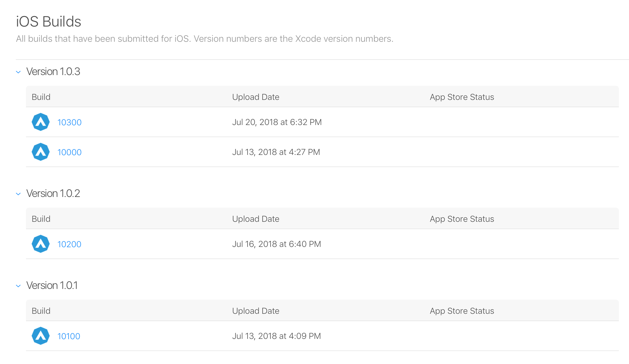Click Upload Date header under Version 1.0.3
The width and height of the screenshot is (629, 364).
(x=255, y=97)
